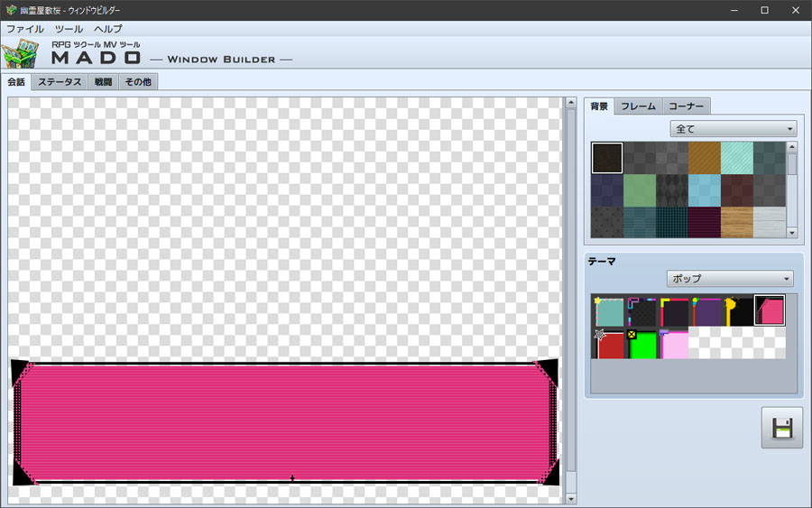
Task: Select the dark argyle diamond background swatch
Action: [672, 190]
